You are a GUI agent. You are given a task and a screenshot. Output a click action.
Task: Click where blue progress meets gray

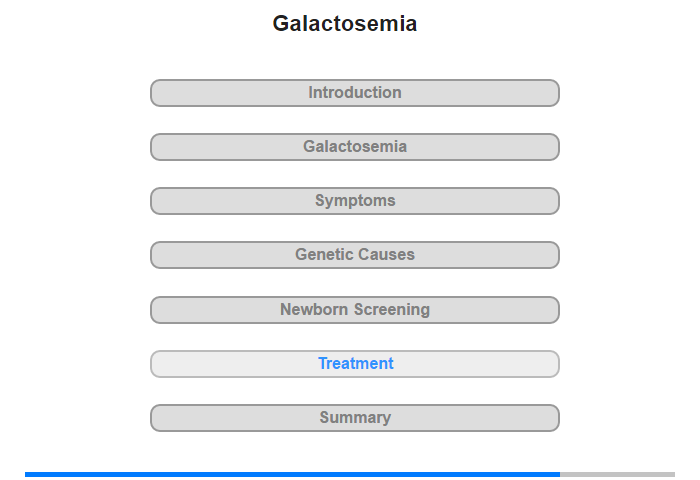(560, 475)
